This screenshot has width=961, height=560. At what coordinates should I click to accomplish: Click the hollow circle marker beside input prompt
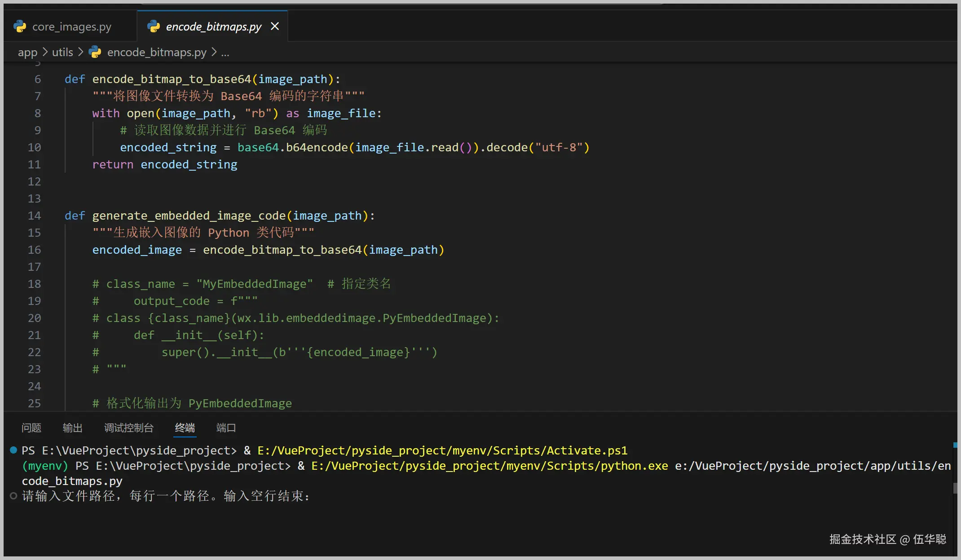tap(13, 496)
